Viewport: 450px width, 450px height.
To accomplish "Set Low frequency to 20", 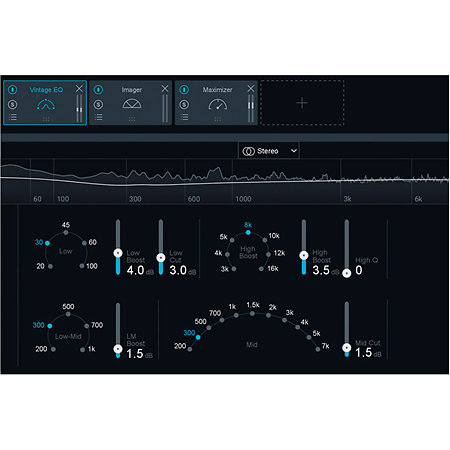I will (50, 266).
